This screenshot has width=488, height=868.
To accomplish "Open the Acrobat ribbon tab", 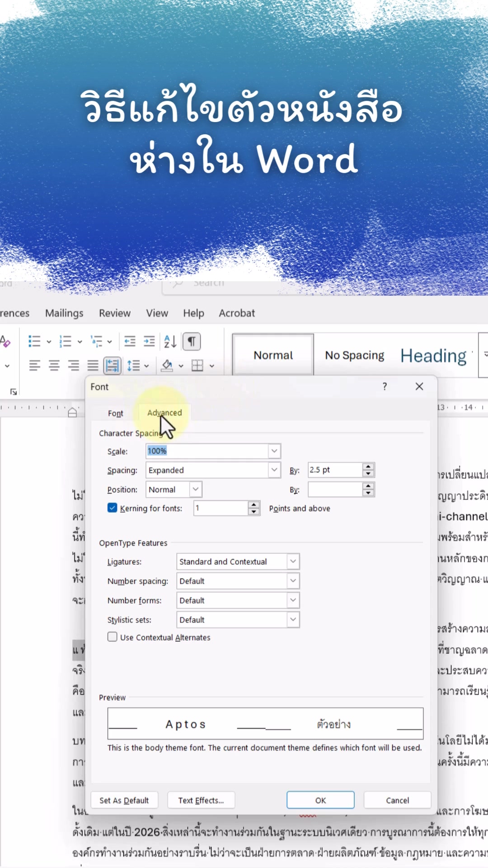I will 237,313.
